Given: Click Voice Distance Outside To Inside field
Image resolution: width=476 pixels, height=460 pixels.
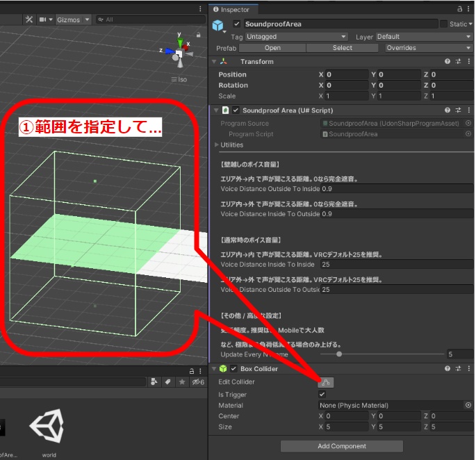Looking at the screenshot, I should pyautogui.click(x=397, y=189).
